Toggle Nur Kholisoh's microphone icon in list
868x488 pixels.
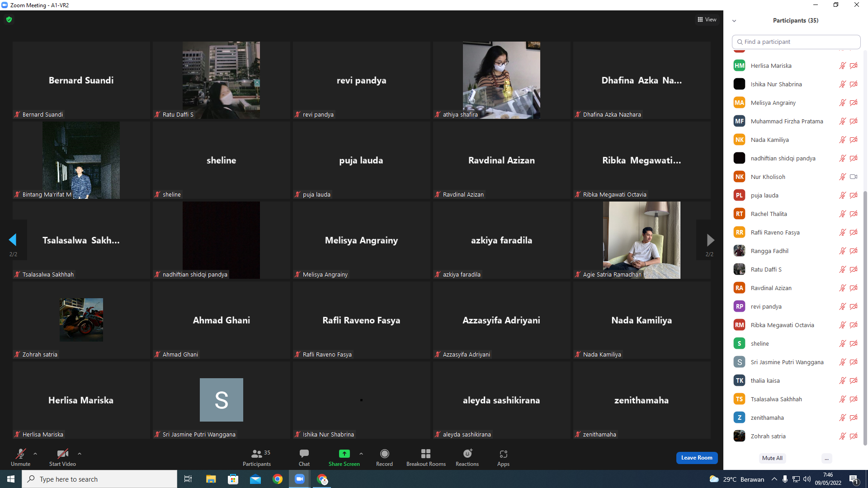842,177
